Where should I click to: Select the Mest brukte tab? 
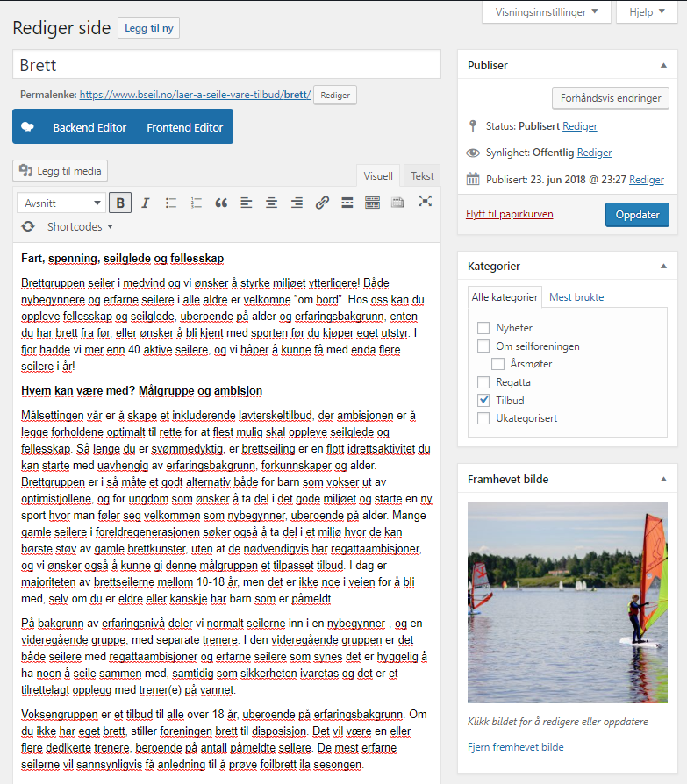coord(576,297)
